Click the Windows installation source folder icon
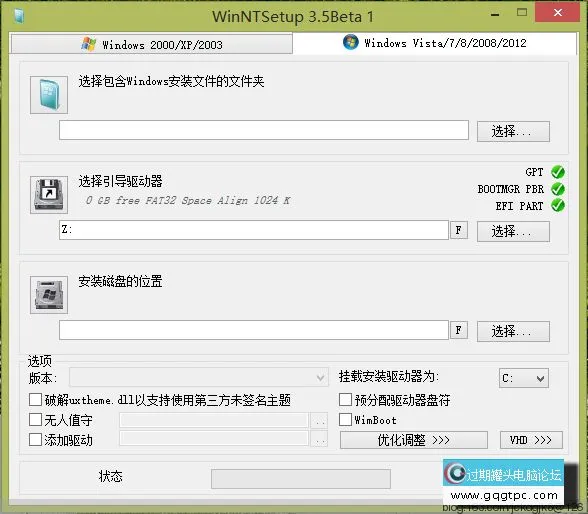The height and width of the screenshot is (514, 588). (x=49, y=95)
